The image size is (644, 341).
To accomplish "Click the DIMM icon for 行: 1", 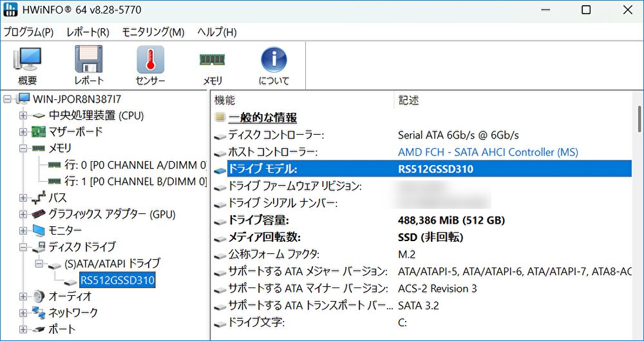I will click(54, 181).
